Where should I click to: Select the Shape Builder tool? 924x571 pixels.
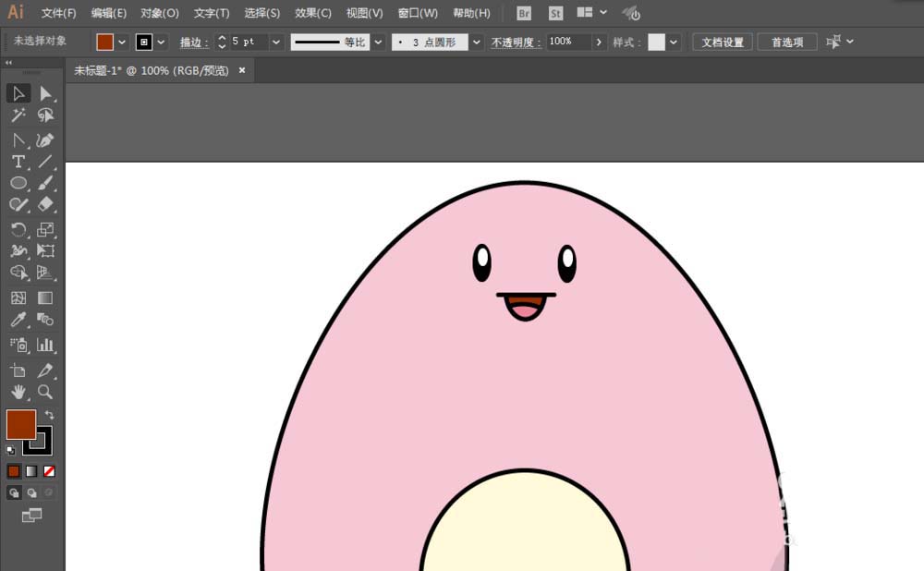18,273
